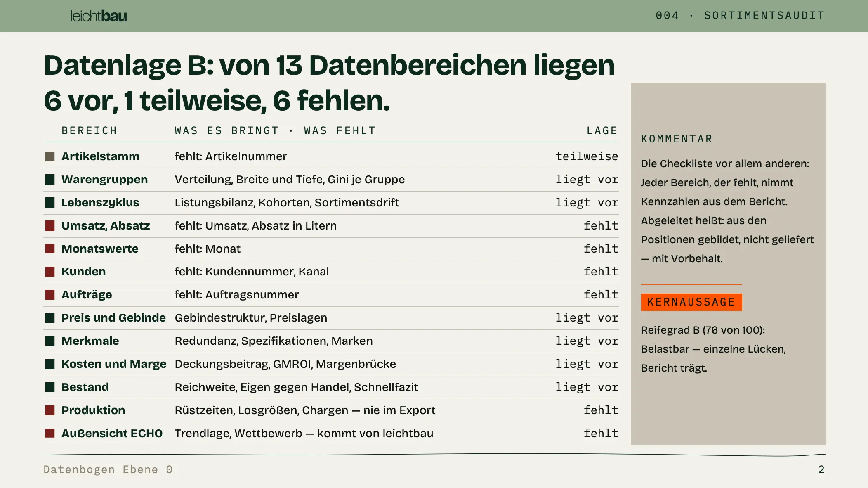Click the '004 · SORTIMENTSAUDIT' header label
This screenshot has height=488, width=868.
(740, 16)
